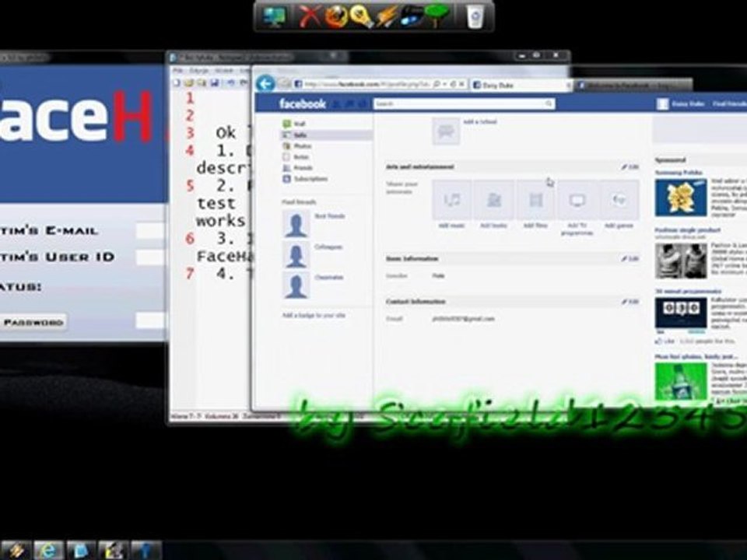Click the Facebook logo in the blue header
Image resolution: width=747 pixels, height=560 pixels.
tap(303, 103)
